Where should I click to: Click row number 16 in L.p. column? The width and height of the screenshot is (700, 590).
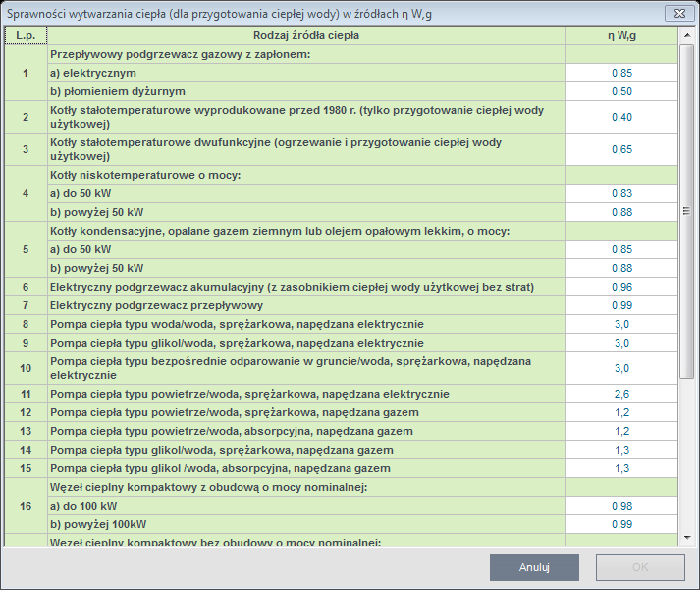click(26, 506)
